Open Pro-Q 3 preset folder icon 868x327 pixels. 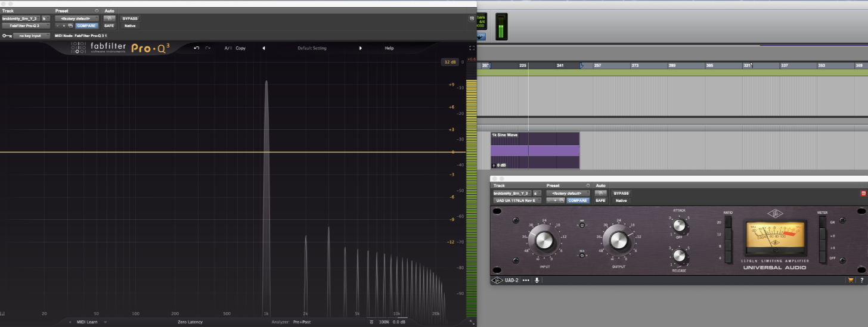click(x=70, y=26)
